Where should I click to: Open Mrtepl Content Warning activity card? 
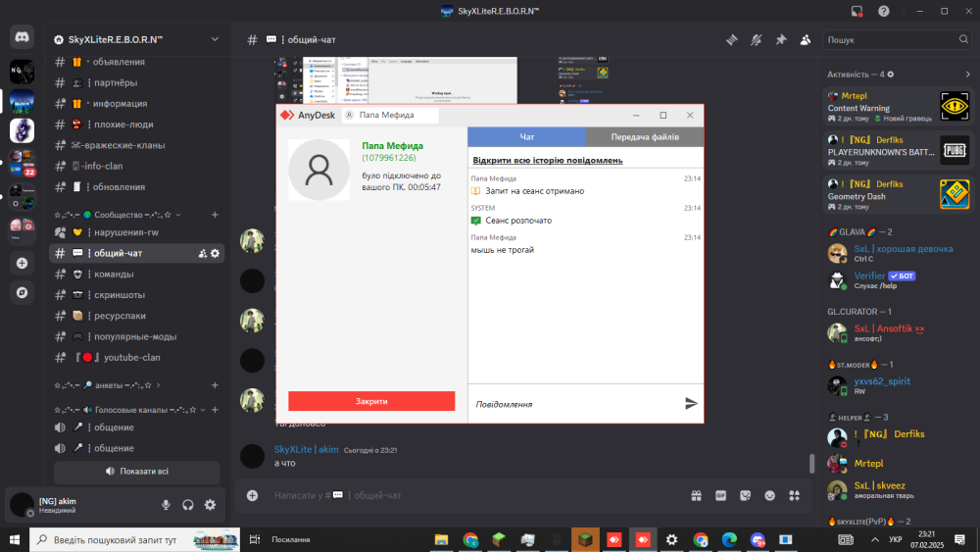898,108
